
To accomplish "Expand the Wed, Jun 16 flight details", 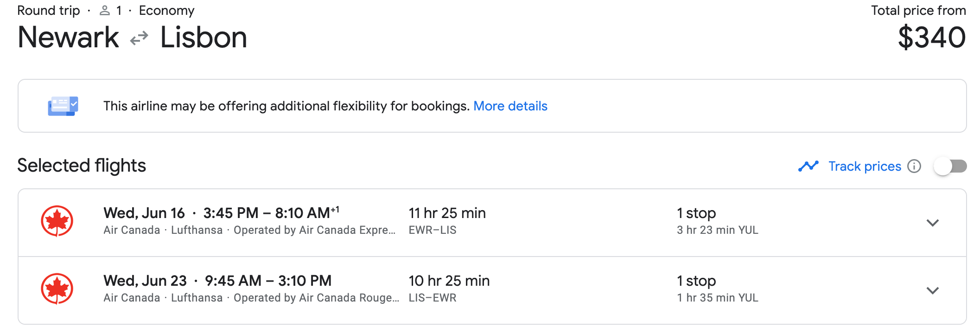I will pyautogui.click(x=933, y=223).
